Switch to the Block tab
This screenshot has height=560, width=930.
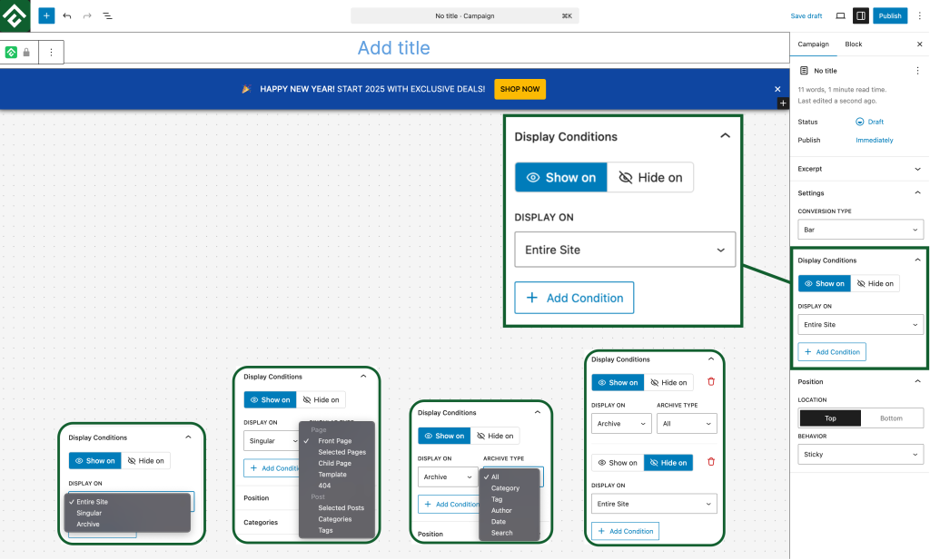(x=853, y=44)
